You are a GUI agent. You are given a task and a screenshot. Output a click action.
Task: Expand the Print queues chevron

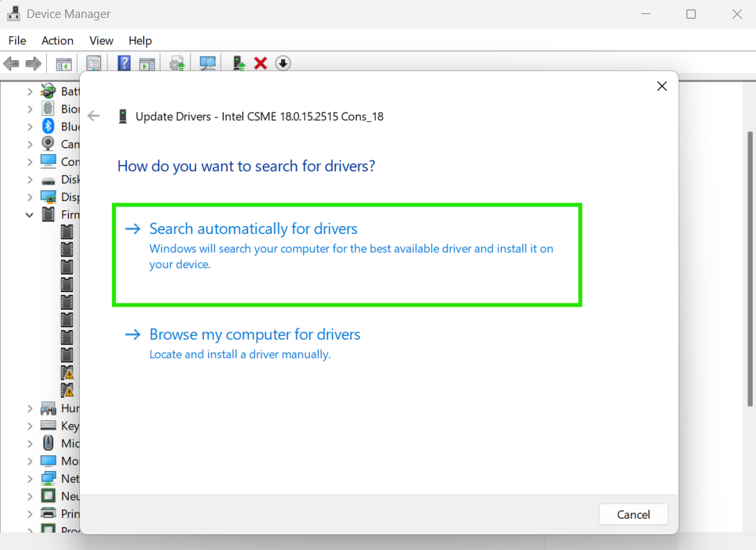pos(30,514)
